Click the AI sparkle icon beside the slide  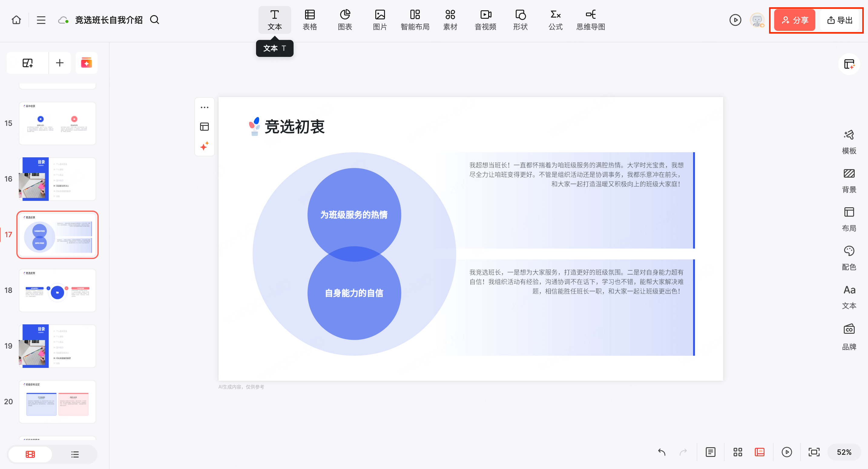point(204,146)
